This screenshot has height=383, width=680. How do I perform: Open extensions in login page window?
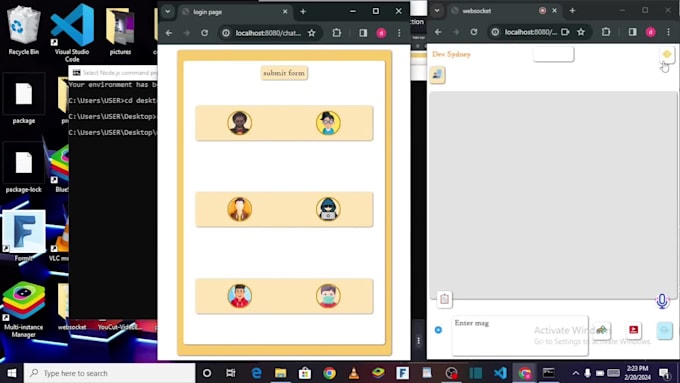coord(337,33)
